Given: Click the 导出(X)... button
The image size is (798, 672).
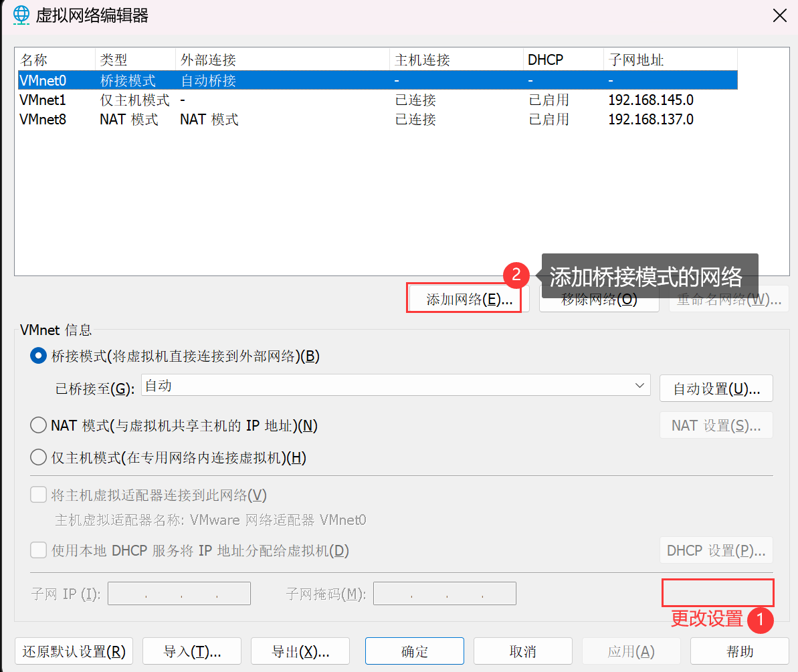Looking at the screenshot, I should (x=300, y=651).
